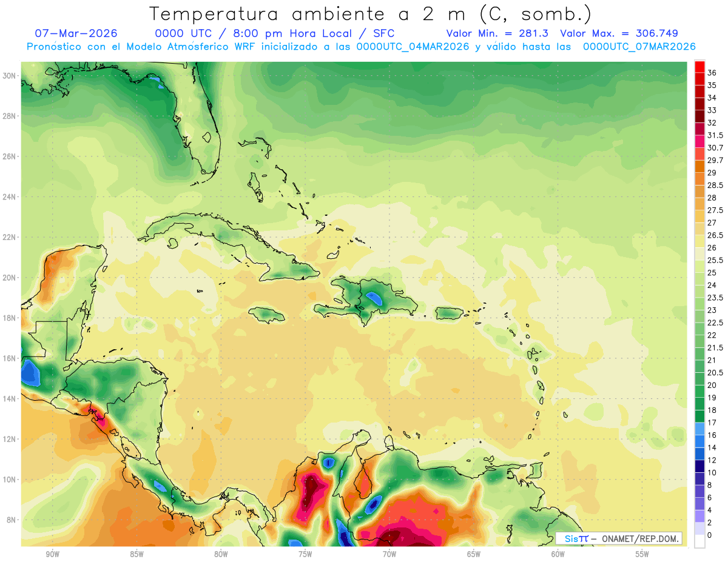Click the '6' legend value
Viewport: 728px width, 562px height.
coord(709,497)
